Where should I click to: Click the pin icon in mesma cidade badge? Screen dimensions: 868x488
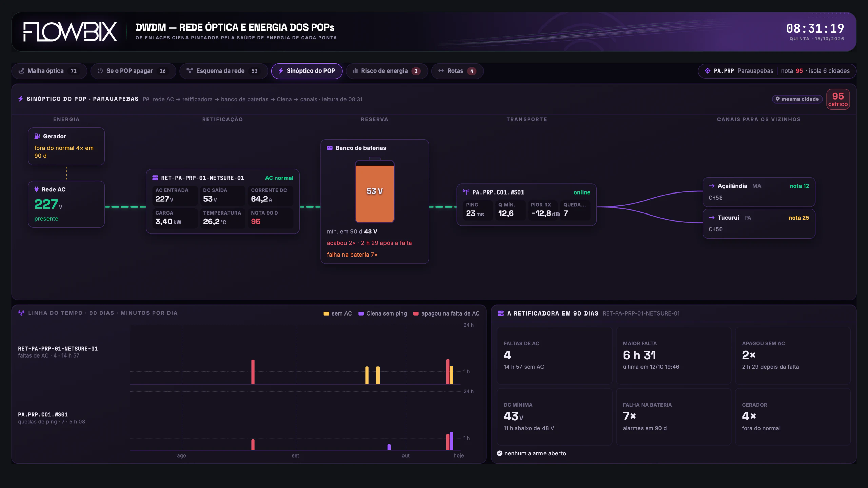click(777, 99)
